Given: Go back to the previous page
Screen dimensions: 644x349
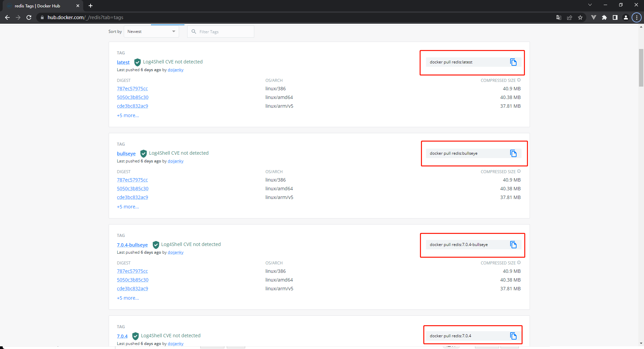Looking at the screenshot, I should point(7,17).
